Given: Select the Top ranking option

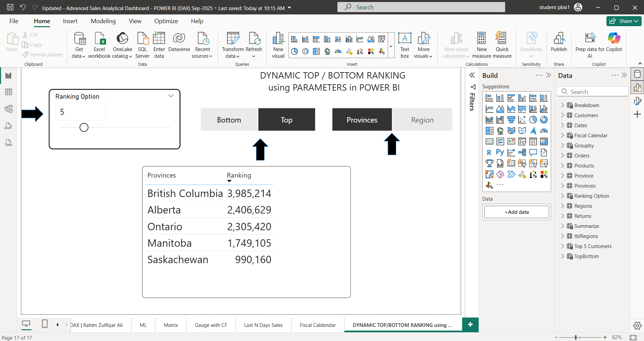Looking at the screenshot, I should point(286,119).
